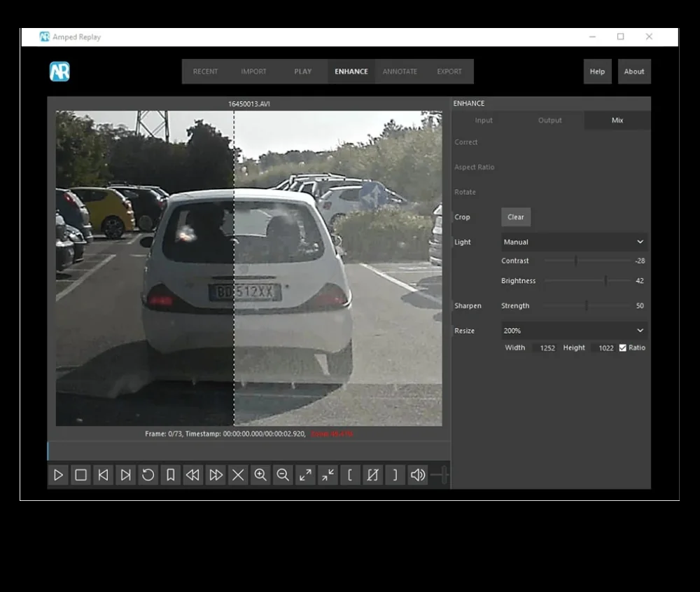Add a bookmark with the bookmark icon

click(x=171, y=475)
